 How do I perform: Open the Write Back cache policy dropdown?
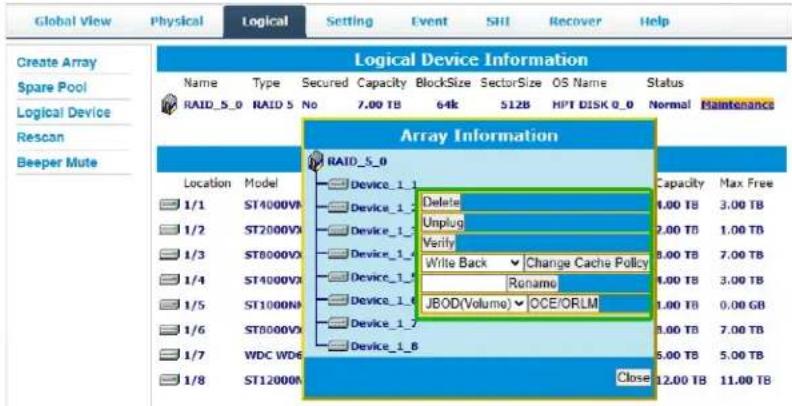(472, 263)
